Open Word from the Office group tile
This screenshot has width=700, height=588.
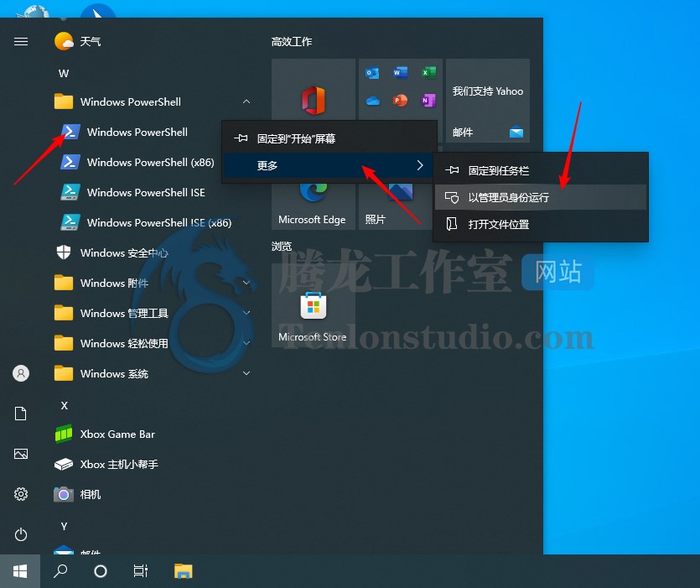coord(400,72)
